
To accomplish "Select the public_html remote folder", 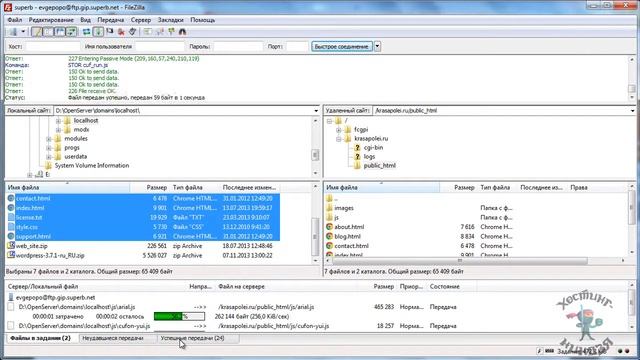I will 379,165.
